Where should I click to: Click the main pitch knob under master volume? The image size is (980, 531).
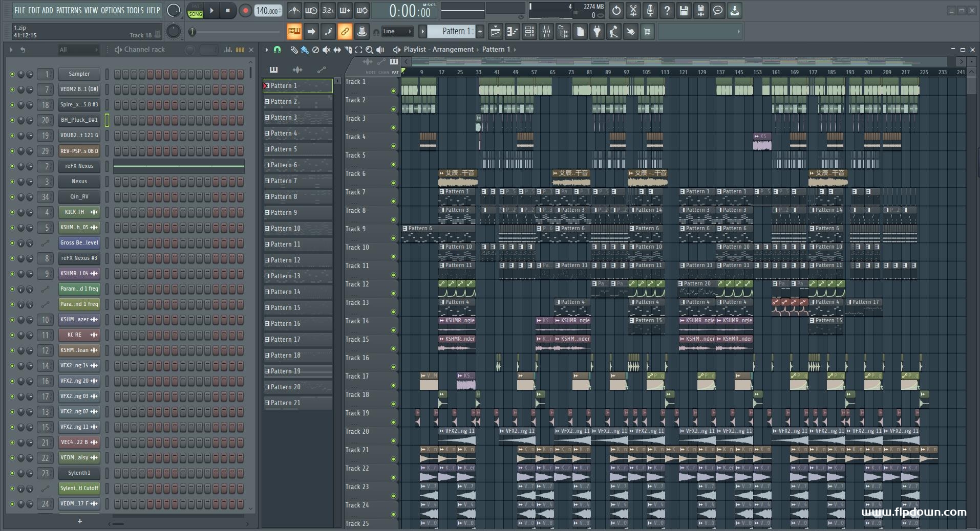coord(174,31)
